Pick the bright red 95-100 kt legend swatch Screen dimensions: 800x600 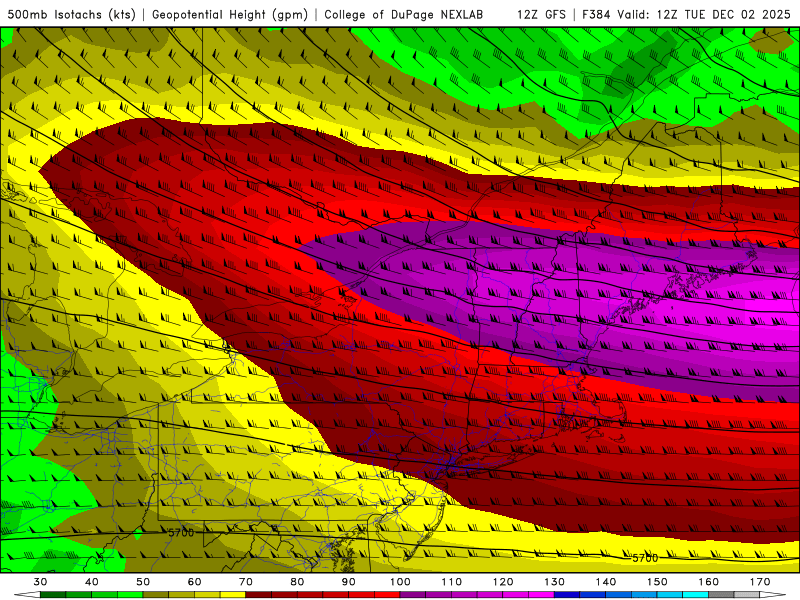click(387, 595)
